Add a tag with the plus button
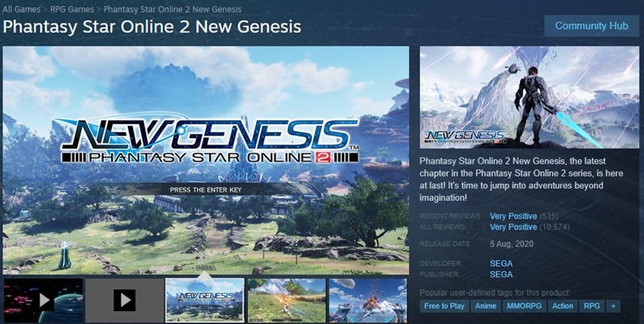 click(x=613, y=306)
